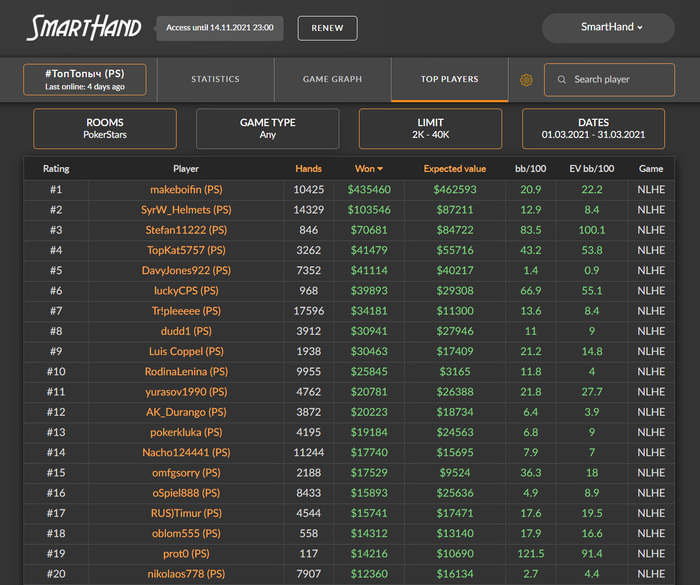Viewport: 700px width, 585px height.
Task: Sort by the Hands column header
Action: [x=308, y=169]
